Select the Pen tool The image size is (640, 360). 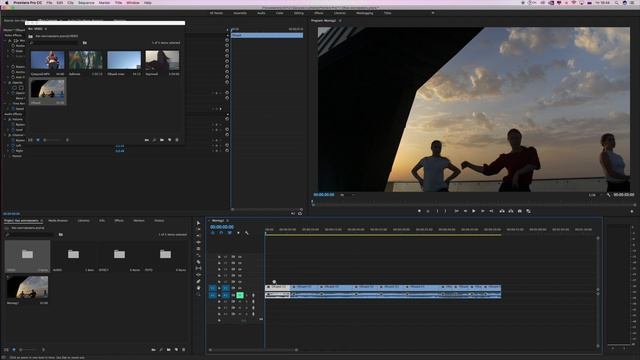[198, 281]
